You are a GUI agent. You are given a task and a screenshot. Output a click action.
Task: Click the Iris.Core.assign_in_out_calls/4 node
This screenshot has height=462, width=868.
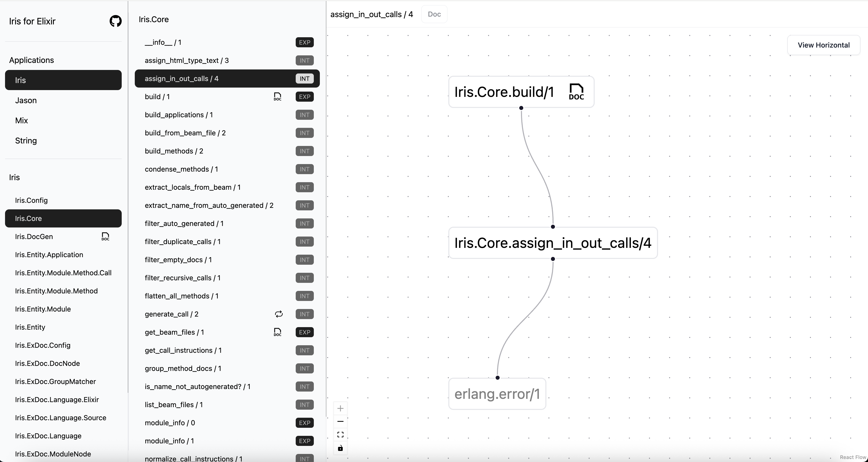tap(553, 243)
